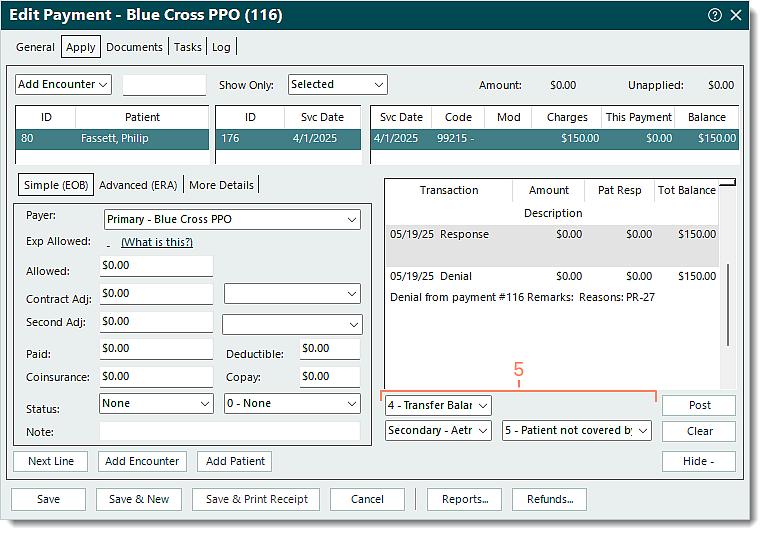Open the 0 - None status dropdown
Viewport: 765px width, 535px height.
point(292,404)
